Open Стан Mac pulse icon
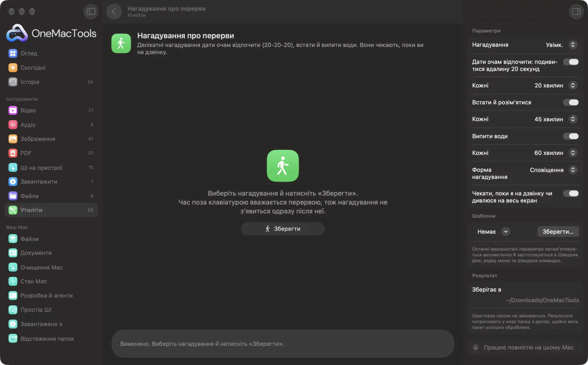The width and height of the screenshot is (588, 365). (13, 281)
